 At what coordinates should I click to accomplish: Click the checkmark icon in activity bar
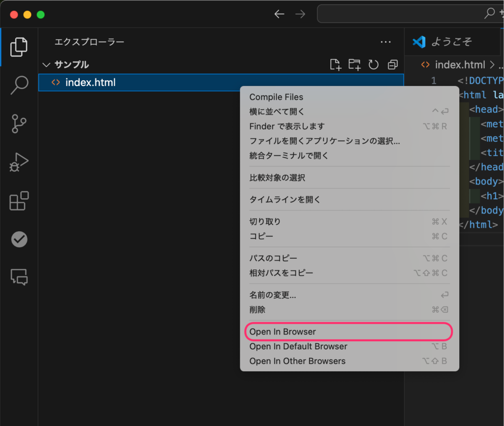click(19, 240)
